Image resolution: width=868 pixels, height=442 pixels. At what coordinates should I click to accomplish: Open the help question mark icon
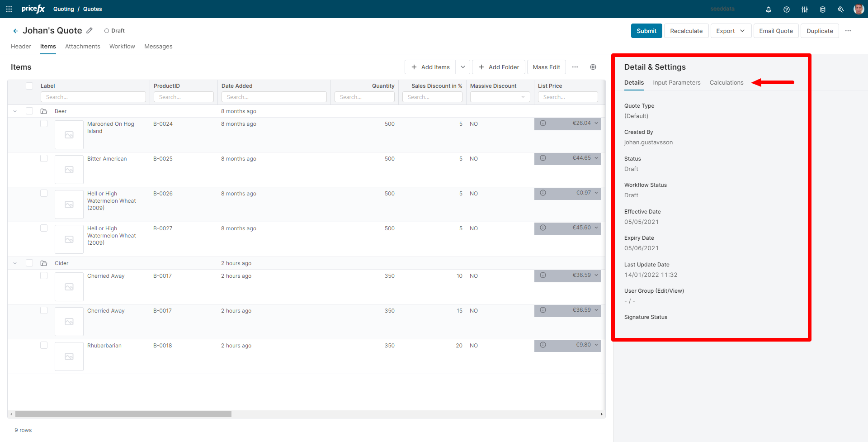786,10
